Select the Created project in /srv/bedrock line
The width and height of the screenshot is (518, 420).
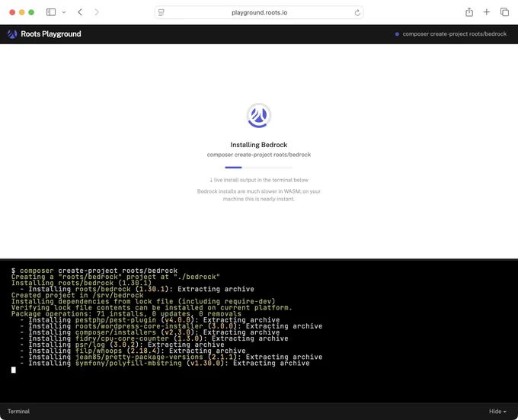click(x=77, y=296)
